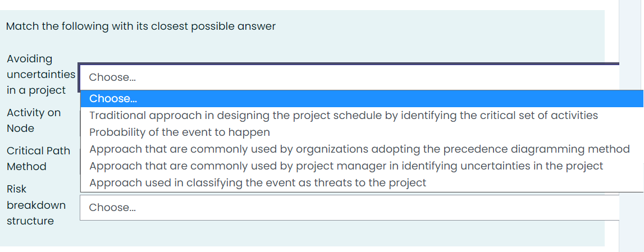This screenshot has height=252, width=644.
Task: Click the 'Critical Path Method' label
Action: pyautogui.click(x=38, y=158)
